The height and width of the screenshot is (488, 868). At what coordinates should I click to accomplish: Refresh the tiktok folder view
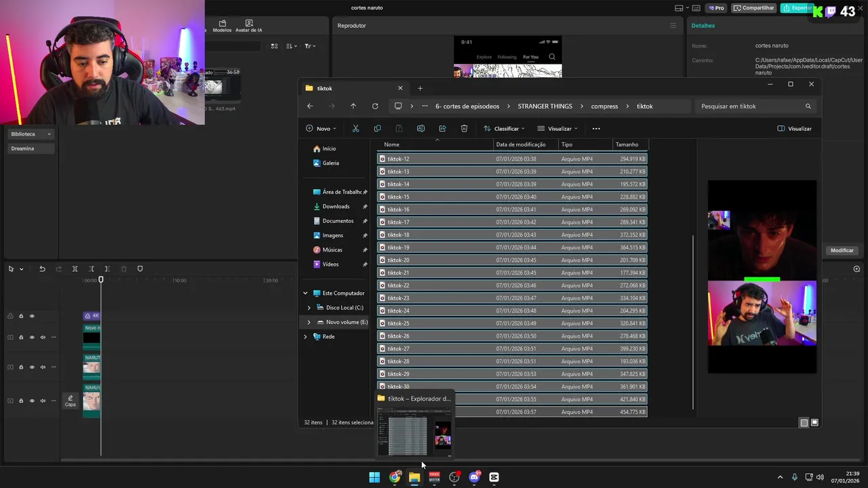point(375,106)
